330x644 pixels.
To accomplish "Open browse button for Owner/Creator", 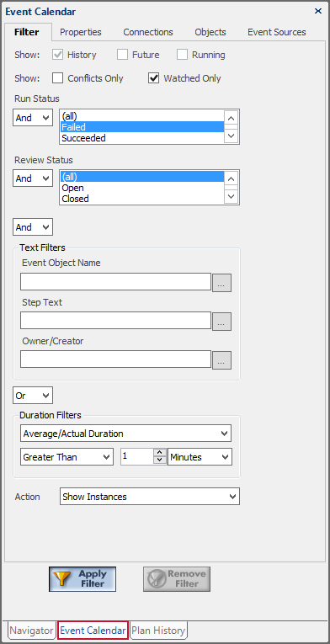I will [222, 359].
